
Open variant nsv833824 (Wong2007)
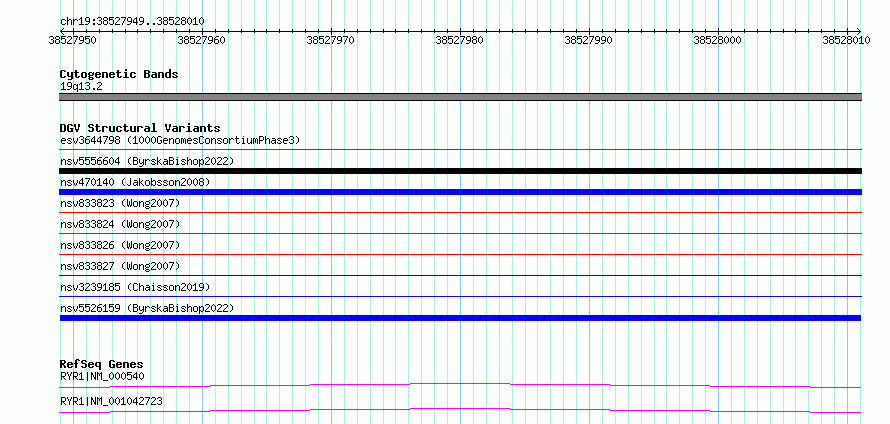(x=120, y=224)
